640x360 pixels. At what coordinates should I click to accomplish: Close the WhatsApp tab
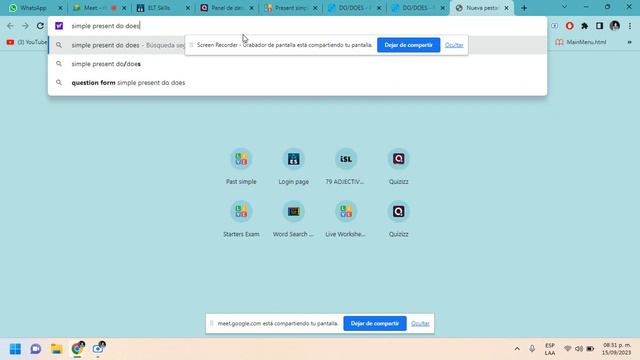tap(60, 8)
